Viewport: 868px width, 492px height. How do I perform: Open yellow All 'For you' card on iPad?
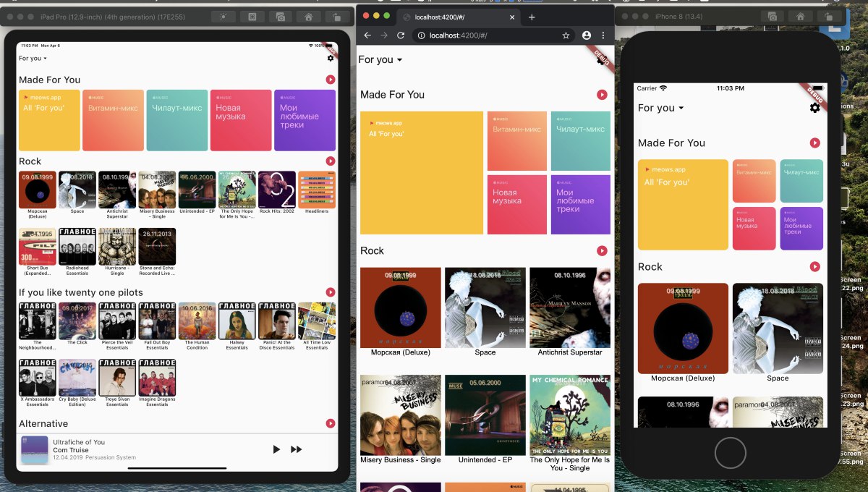click(49, 120)
